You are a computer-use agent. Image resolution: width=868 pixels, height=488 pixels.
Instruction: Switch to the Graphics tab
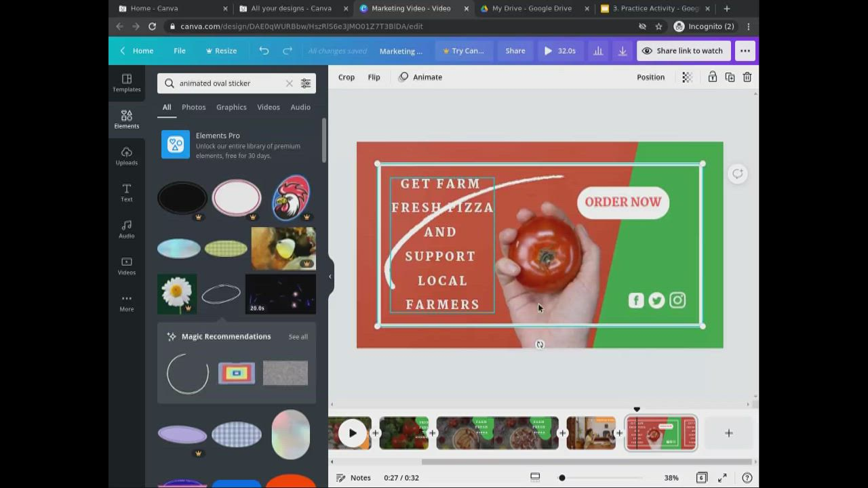[231, 107]
